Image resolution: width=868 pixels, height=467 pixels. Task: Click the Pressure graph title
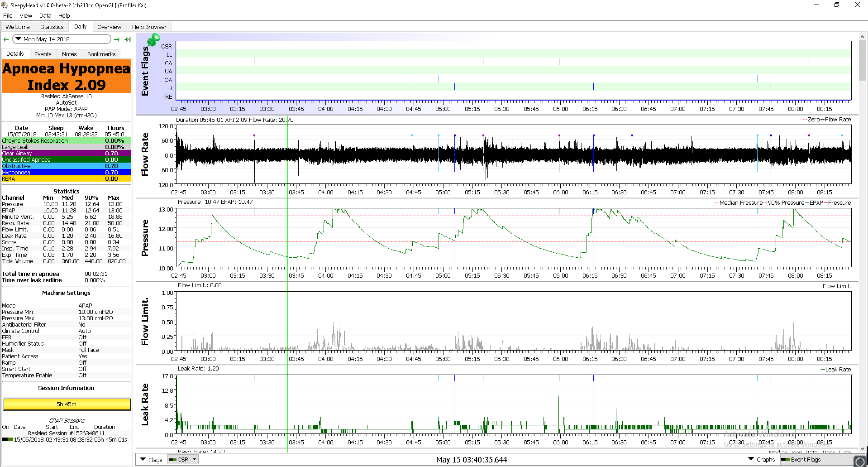pos(145,238)
